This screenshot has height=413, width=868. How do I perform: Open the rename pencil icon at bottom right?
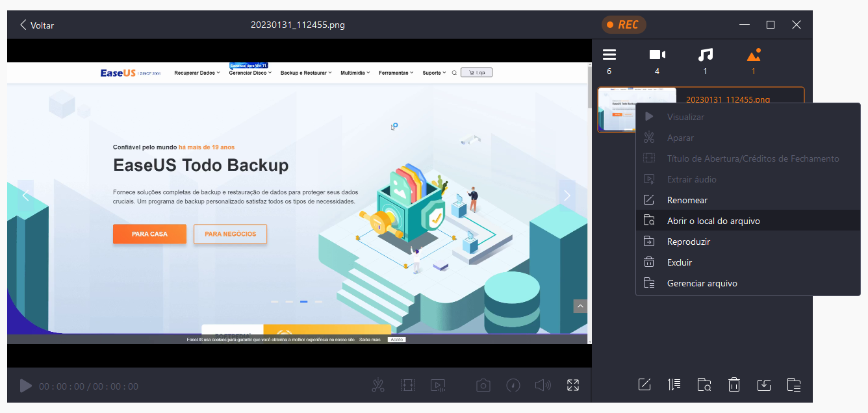point(645,384)
